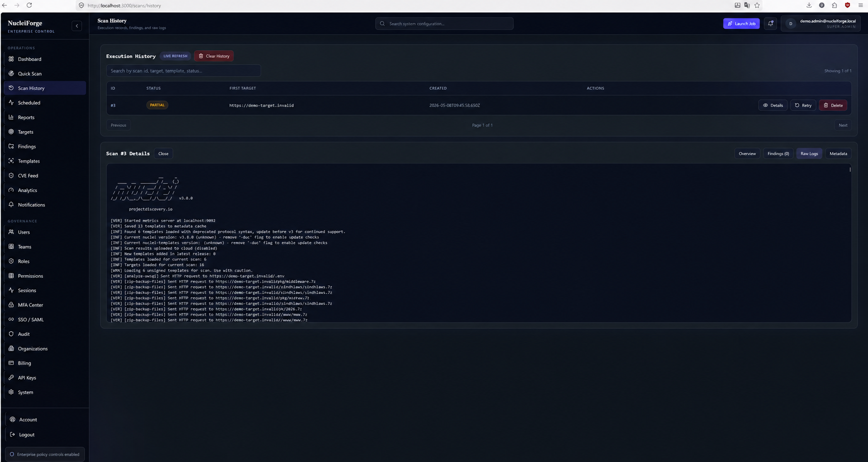Focus the system configuration search field

pyautogui.click(x=444, y=23)
